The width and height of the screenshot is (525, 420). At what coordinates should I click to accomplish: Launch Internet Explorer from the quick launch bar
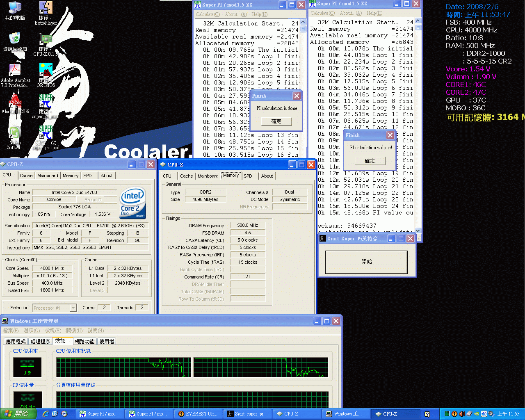click(46, 414)
